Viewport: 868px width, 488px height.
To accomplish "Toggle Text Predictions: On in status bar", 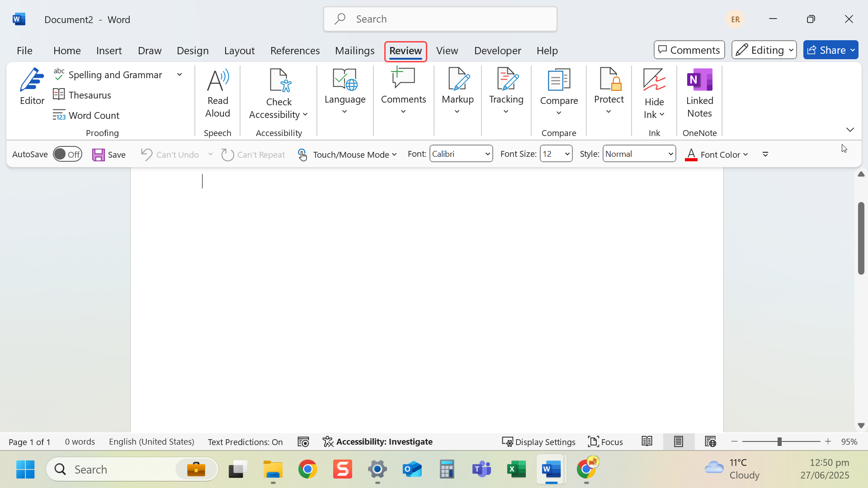I will point(245,441).
